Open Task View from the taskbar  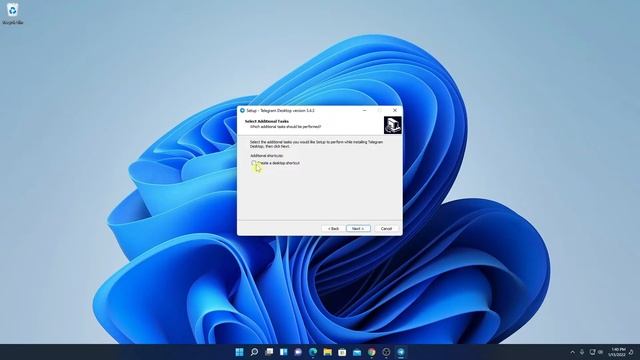(x=269, y=352)
